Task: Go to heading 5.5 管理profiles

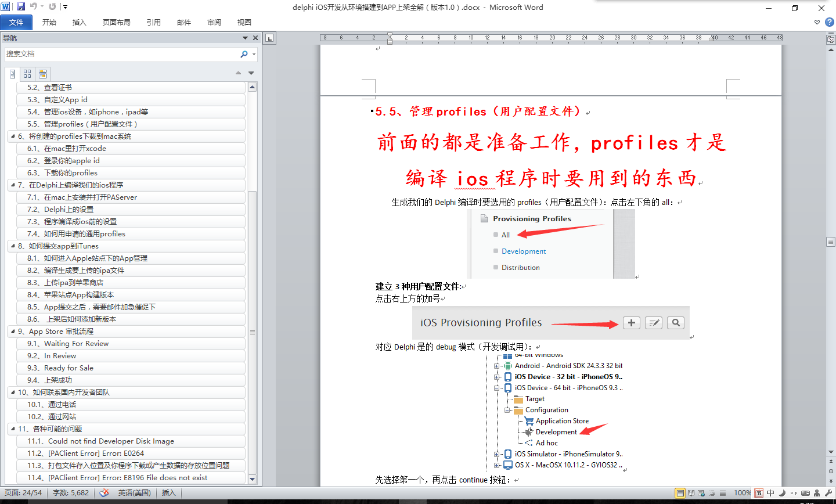Action: coord(131,124)
